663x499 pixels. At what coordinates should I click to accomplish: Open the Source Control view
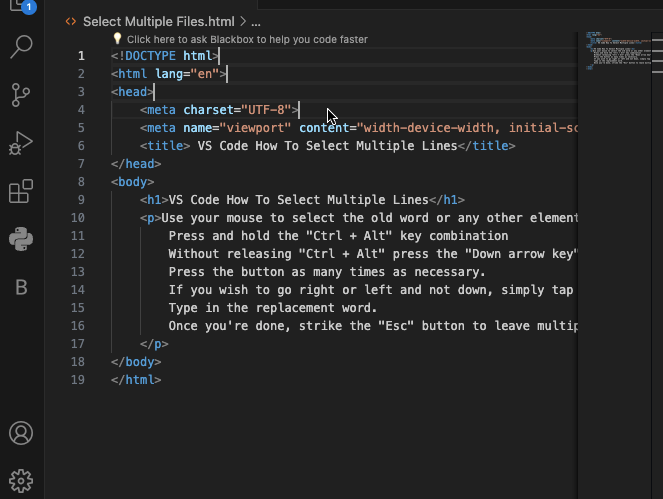coord(21,95)
